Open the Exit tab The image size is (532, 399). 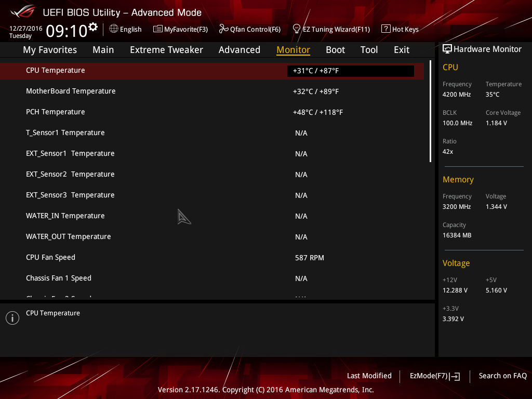tap(402, 50)
